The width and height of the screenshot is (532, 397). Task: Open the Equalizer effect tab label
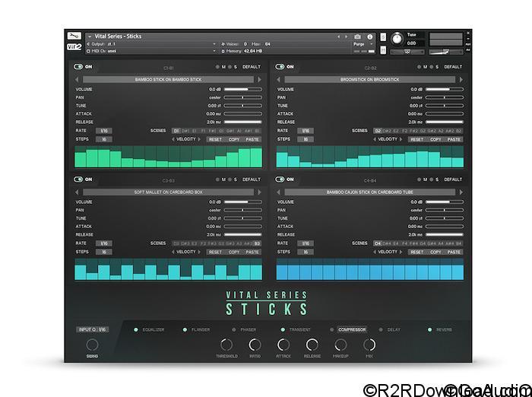click(x=154, y=330)
